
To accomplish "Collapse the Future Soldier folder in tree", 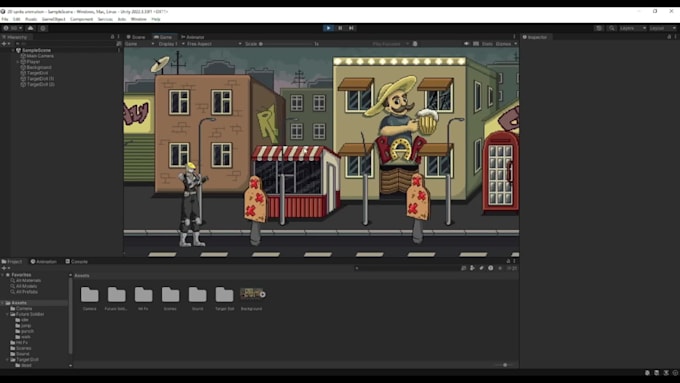I will coord(8,314).
